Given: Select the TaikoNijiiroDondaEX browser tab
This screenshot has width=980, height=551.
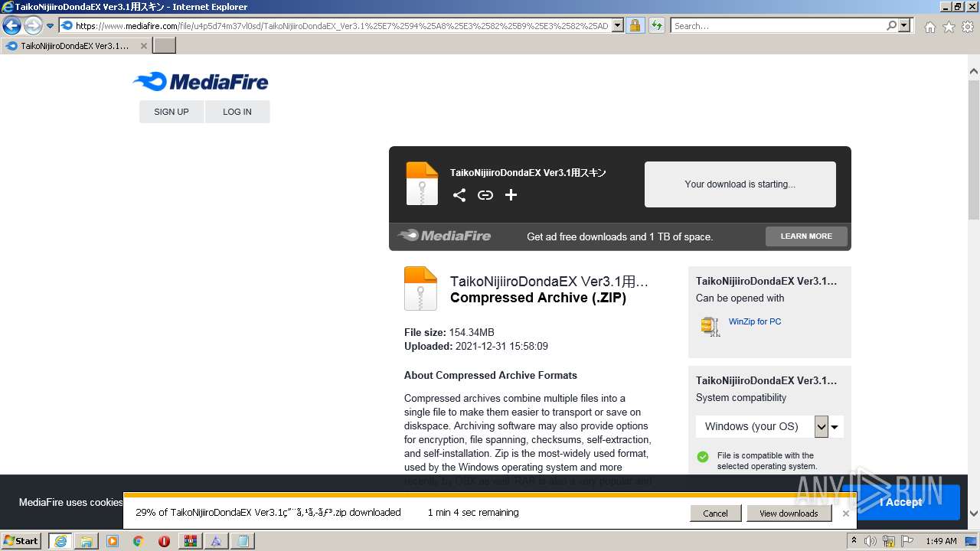Looking at the screenshot, I should (74, 46).
